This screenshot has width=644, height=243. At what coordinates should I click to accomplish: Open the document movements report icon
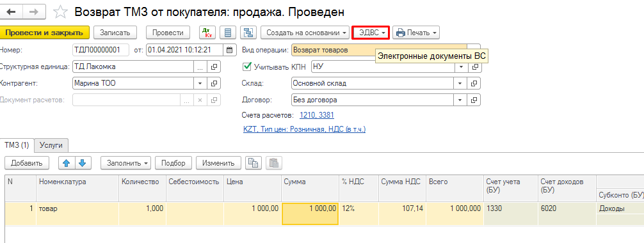pos(227,33)
